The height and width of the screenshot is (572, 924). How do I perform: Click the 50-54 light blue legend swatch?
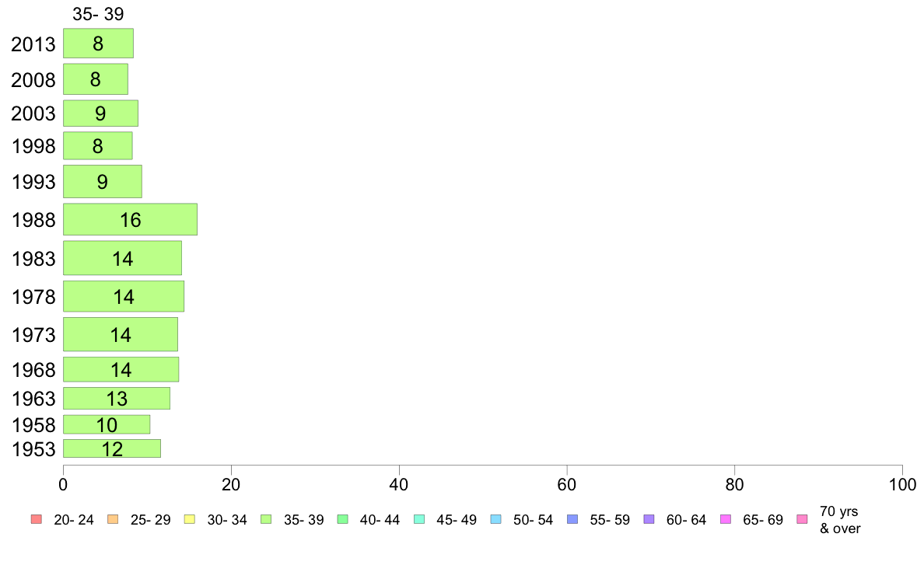click(x=495, y=519)
